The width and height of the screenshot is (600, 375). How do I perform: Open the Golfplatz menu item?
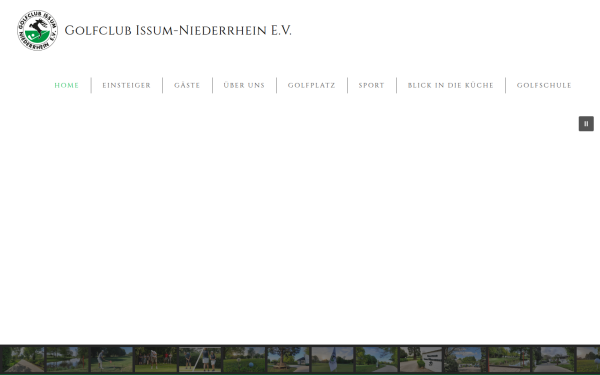(x=311, y=85)
